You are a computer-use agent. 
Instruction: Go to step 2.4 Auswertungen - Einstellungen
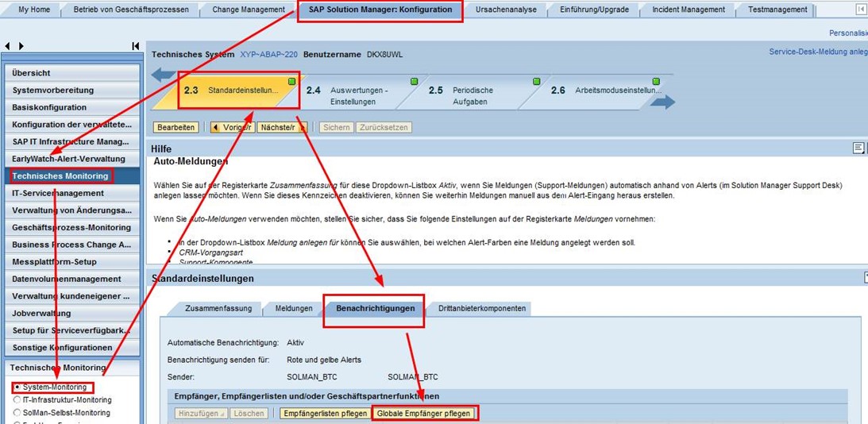coord(353,96)
